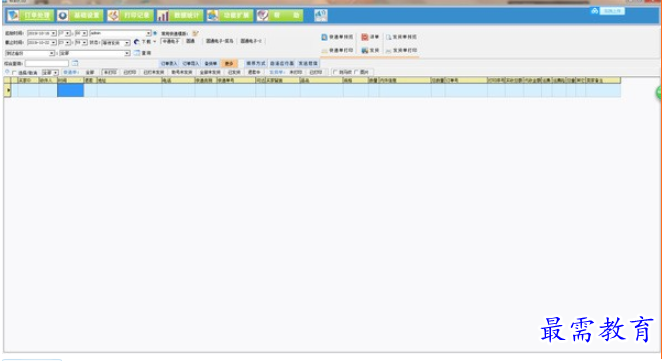Click the print records icon
The width and height of the screenshot is (662, 361).
click(113, 16)
